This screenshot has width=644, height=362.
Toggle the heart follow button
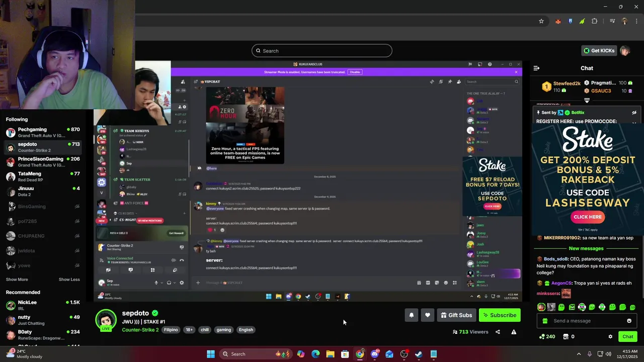[427, 315]
